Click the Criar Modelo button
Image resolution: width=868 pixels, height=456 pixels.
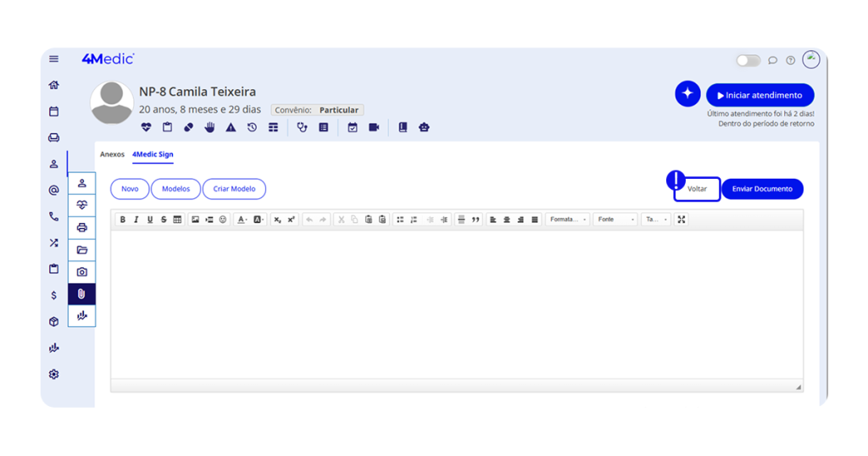point(234,189)
